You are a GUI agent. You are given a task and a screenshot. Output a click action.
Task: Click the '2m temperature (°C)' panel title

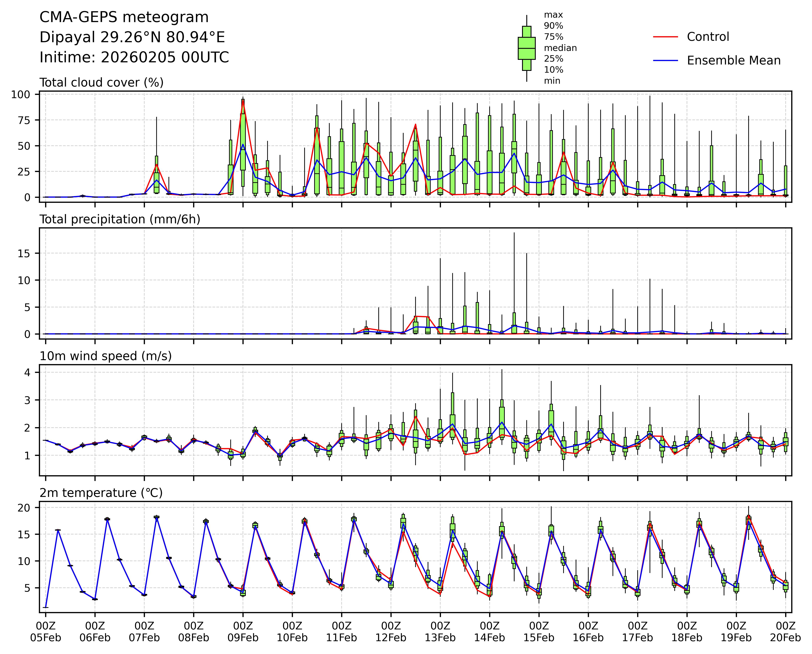[101, 493]
